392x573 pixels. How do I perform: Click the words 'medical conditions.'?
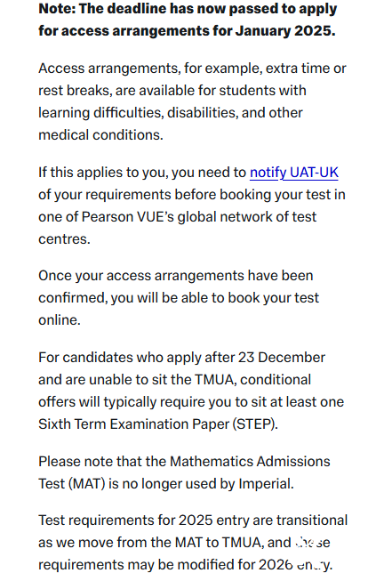(x=100, y=135)
